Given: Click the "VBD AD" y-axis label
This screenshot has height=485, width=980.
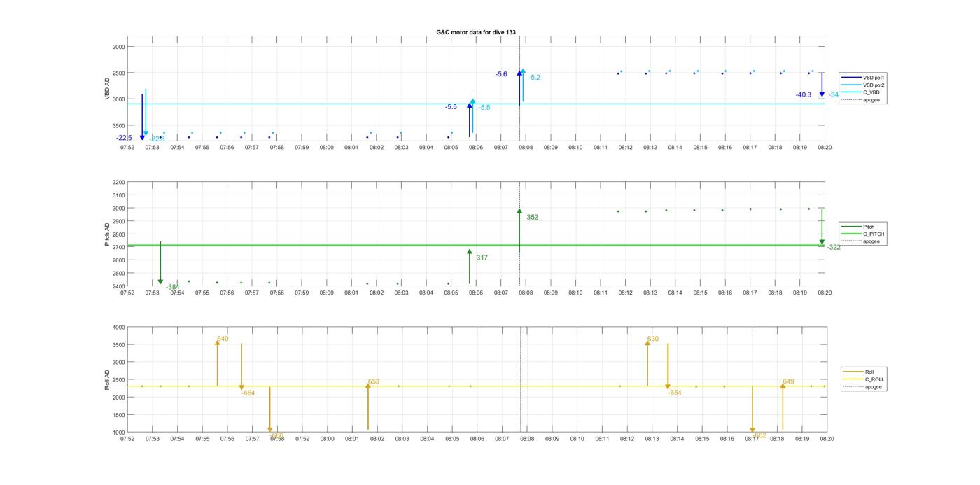Looking at the screenshot, I should coord(108,89).
